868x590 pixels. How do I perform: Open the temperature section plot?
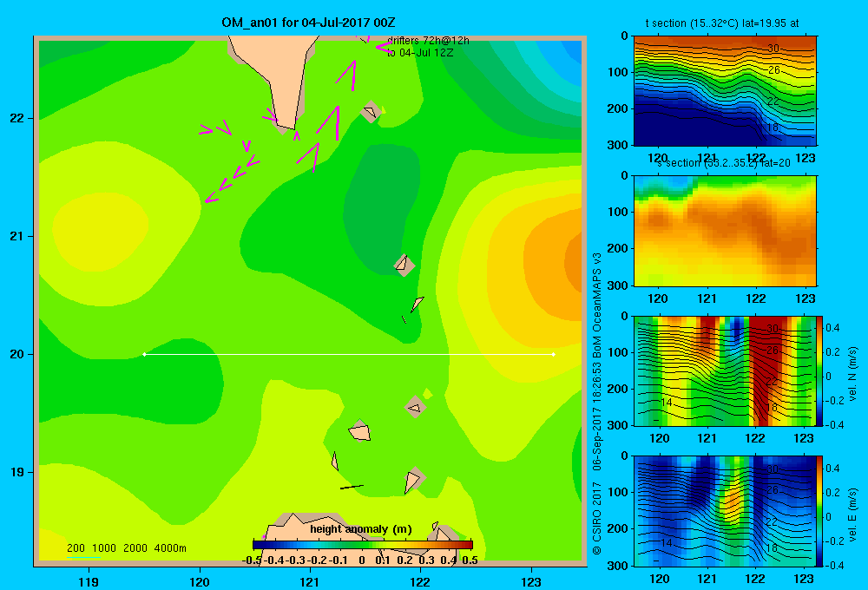725,90
